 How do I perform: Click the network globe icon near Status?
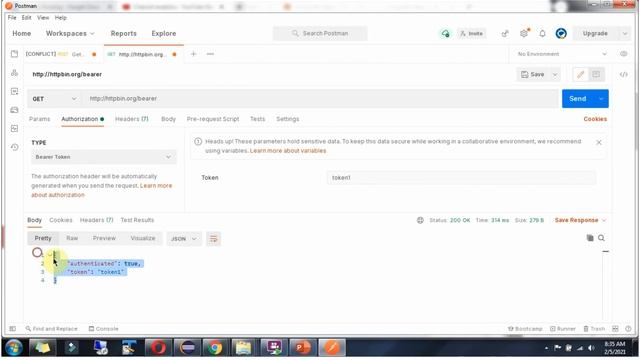(x=420, y=220)
